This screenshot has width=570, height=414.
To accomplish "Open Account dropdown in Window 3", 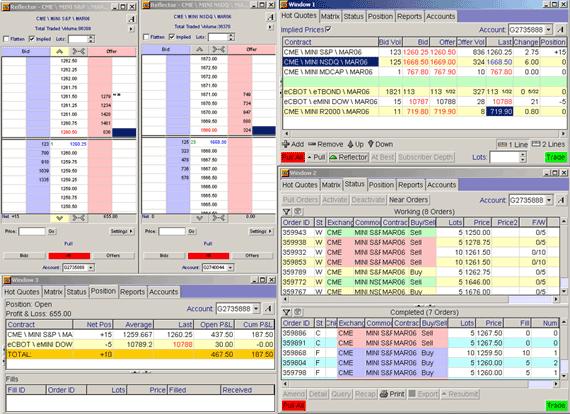I will tap(256, 309).
